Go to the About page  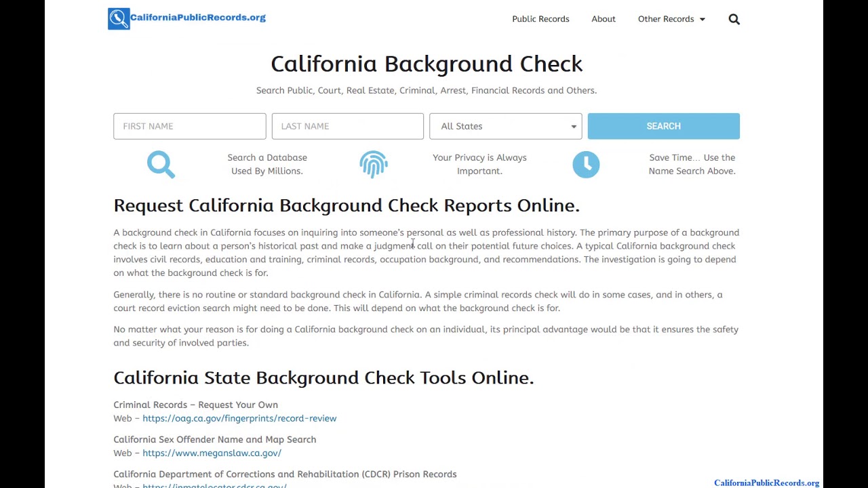pyautogui.click(x=604, y=19)
